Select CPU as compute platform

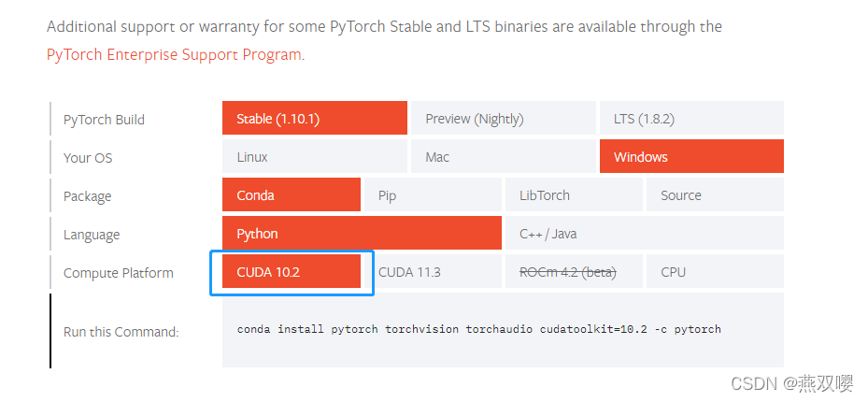point(715,271)
